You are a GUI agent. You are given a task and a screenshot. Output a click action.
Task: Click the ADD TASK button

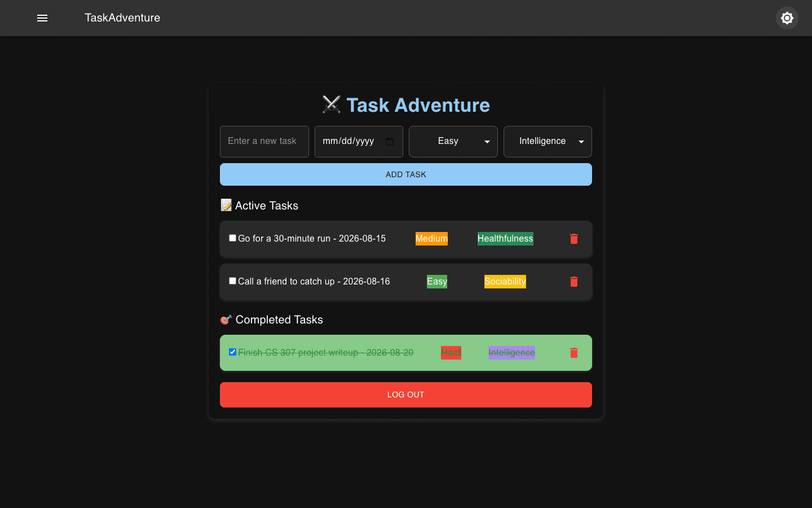[406, 174]
